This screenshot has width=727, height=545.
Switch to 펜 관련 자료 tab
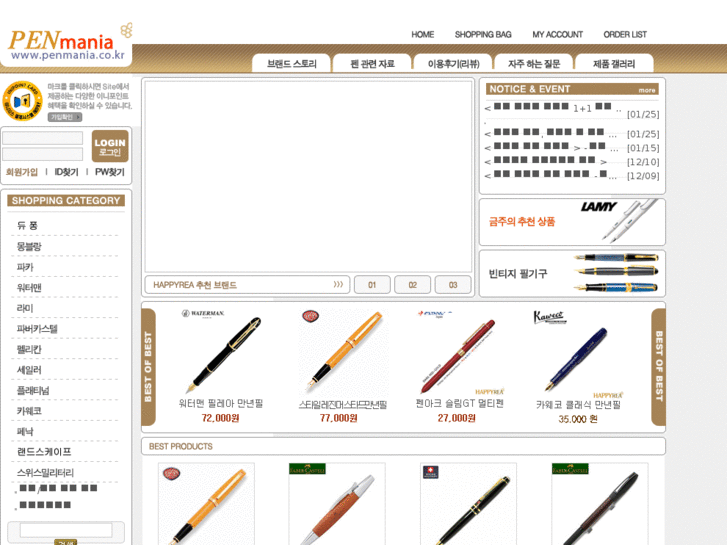click(x=372, y=64)
